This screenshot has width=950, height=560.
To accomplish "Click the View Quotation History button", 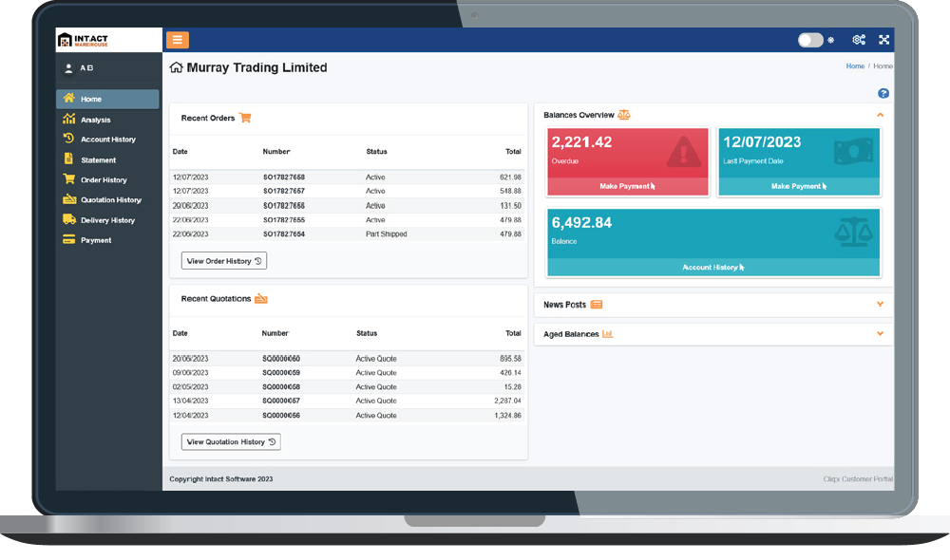I will (231, 441).
